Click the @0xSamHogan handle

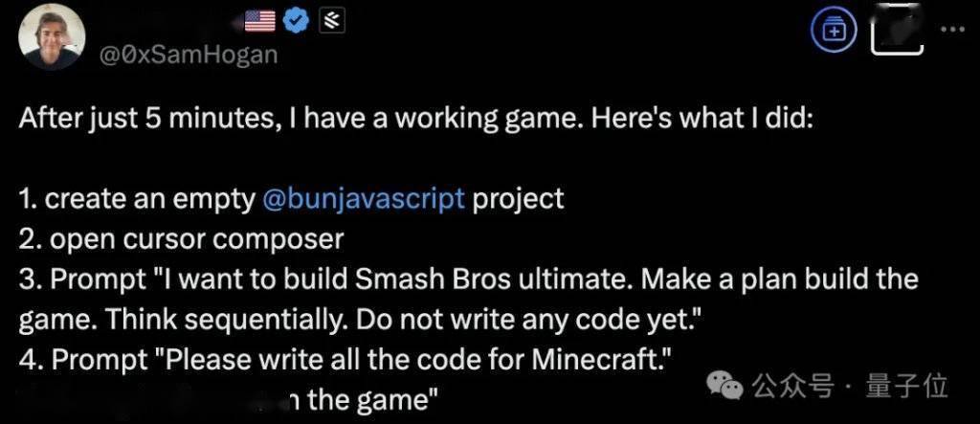click(189, 55)
